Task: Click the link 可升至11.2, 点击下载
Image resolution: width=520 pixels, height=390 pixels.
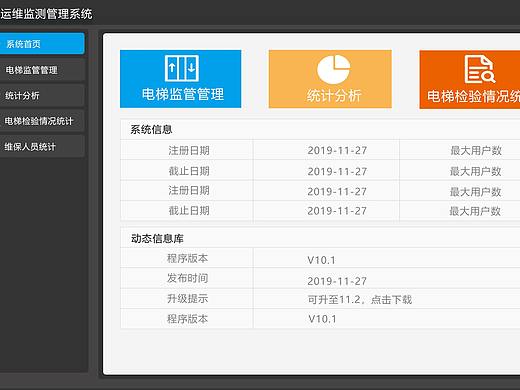Action: [x=360, y=299]
